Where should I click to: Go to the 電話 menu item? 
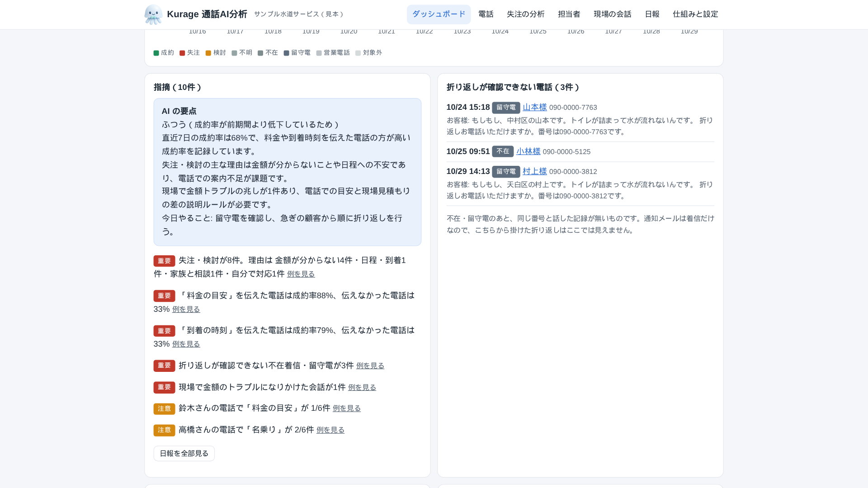[486, 14]
